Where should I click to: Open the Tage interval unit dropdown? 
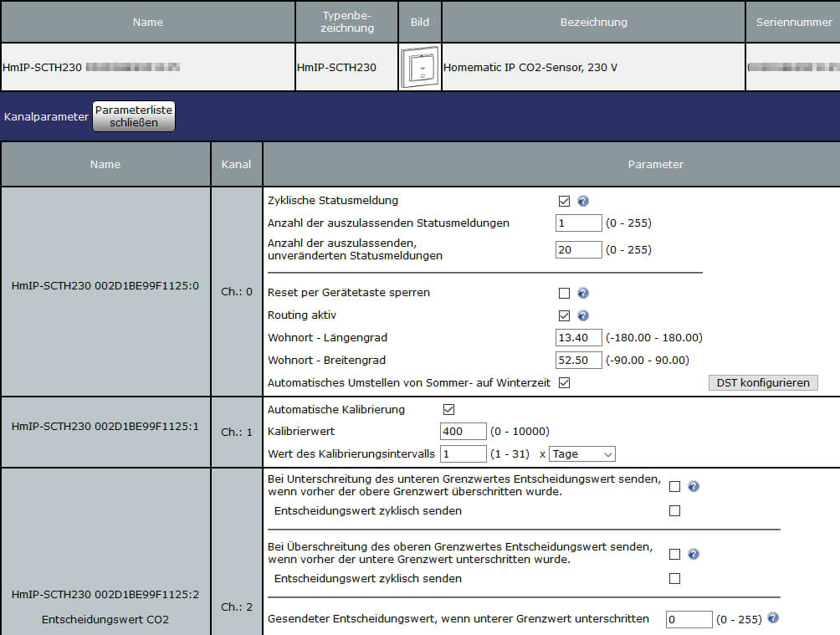point(581,454)
